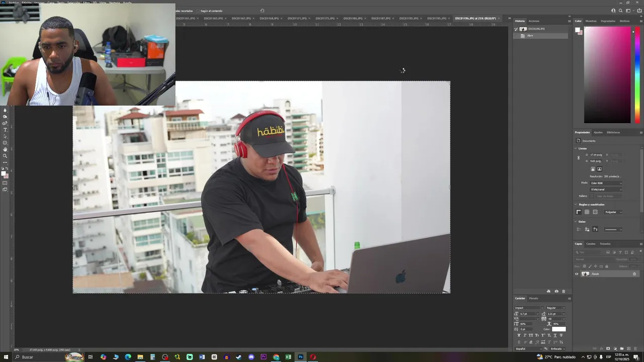Switch to the Degradados tab
The image size is (644, 362).
coord(608,21)
